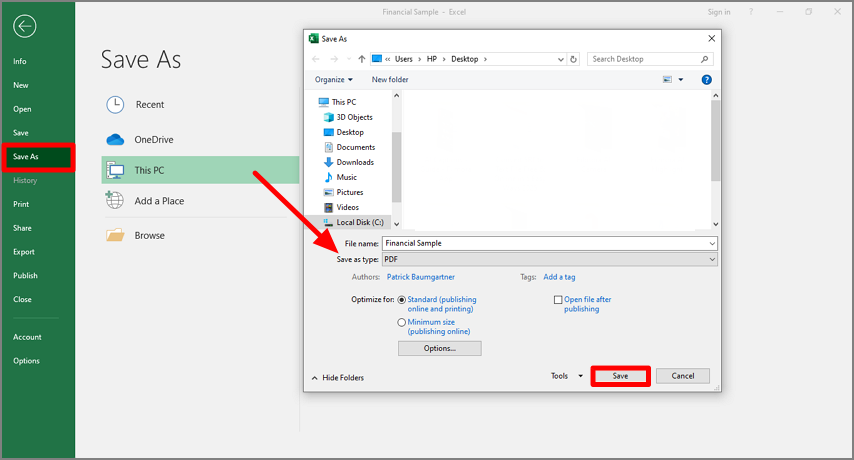Open the Publish backstage tab
This screenshot has height=460, width=854.
(25, 275)
